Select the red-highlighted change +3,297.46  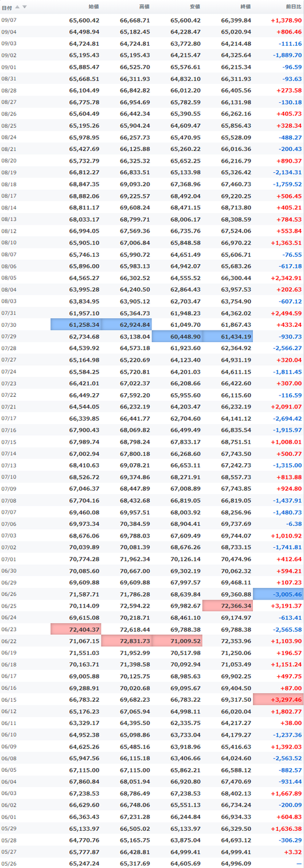pyautogui.click(x=278, y=699)
